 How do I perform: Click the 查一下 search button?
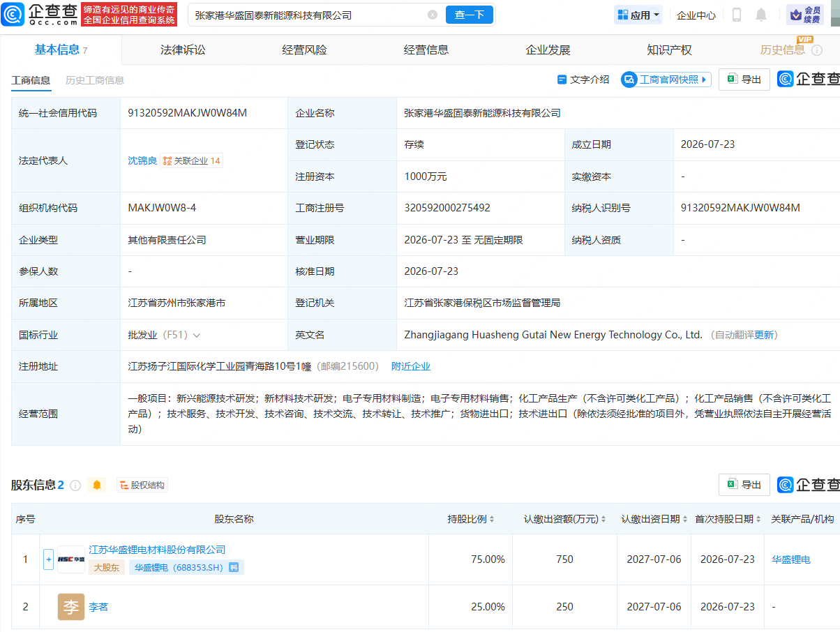(470, 15)
